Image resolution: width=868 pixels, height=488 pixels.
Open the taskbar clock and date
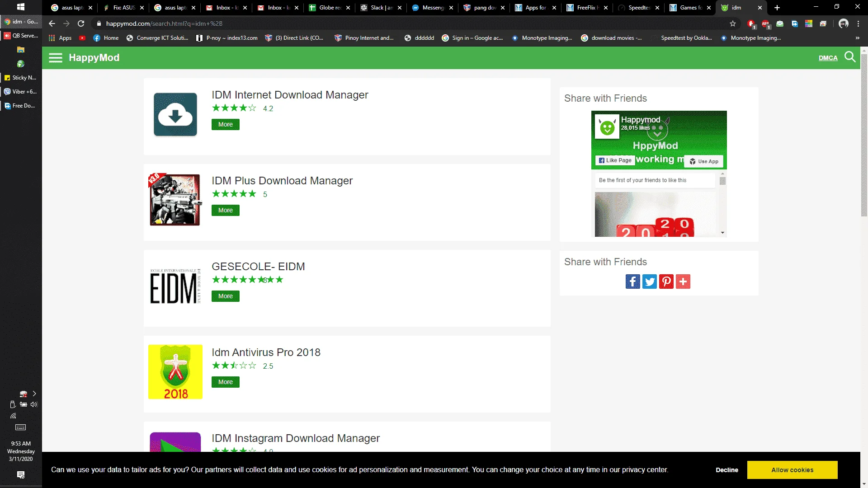coord(21,451)
